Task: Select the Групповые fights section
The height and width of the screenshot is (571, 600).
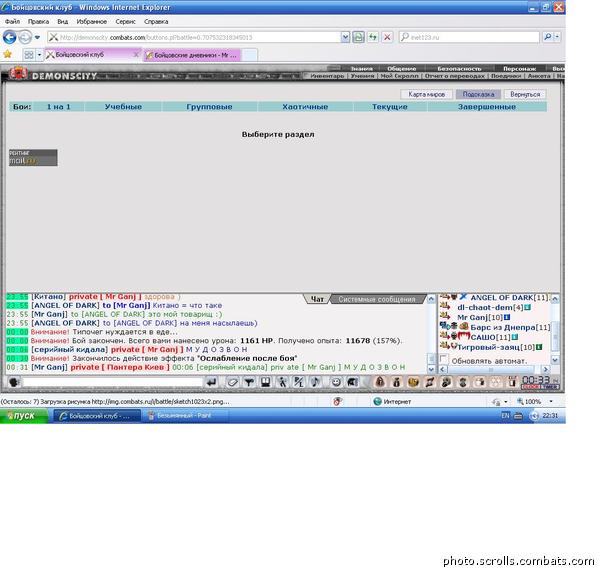Action: tap(209, 107)
